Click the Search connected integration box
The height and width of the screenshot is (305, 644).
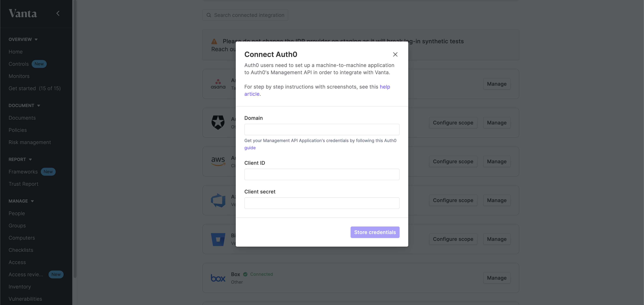point(245,15)
